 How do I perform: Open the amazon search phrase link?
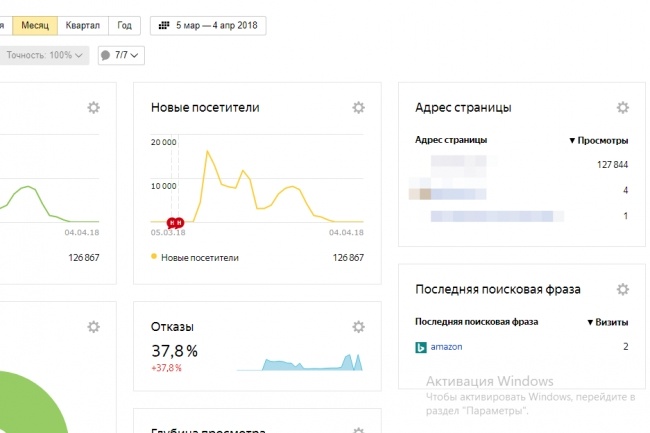pyautogui.click(x=446, y=347)
